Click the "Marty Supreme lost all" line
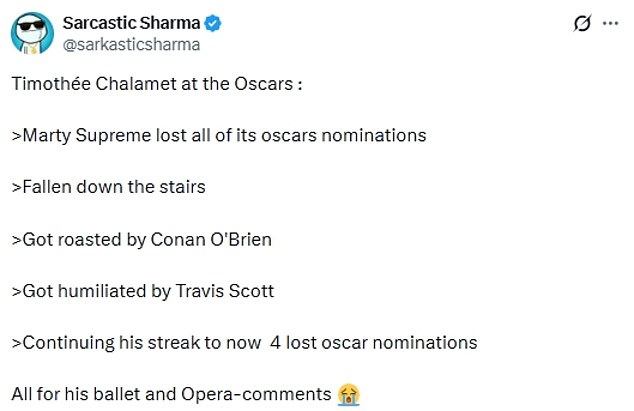The width and height of the screenshot is (634, 411). tap(219, 135)
